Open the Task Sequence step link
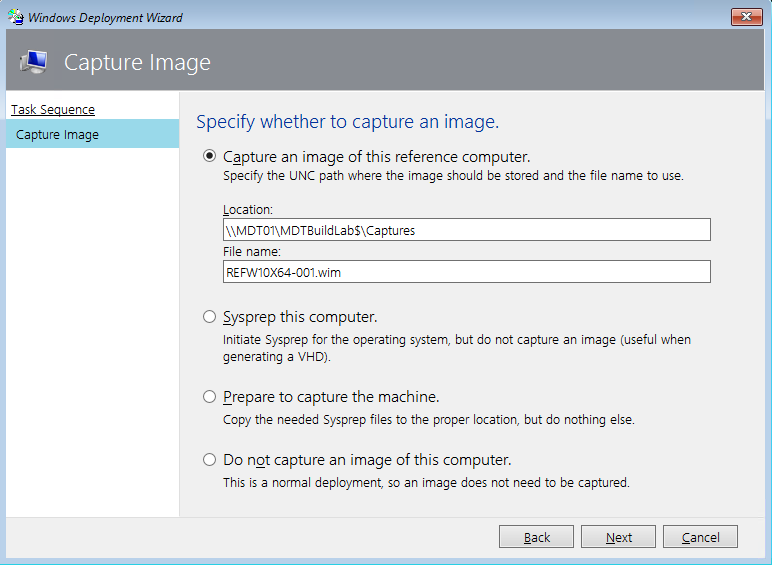The image size is (772, 565). click(53, 109)
